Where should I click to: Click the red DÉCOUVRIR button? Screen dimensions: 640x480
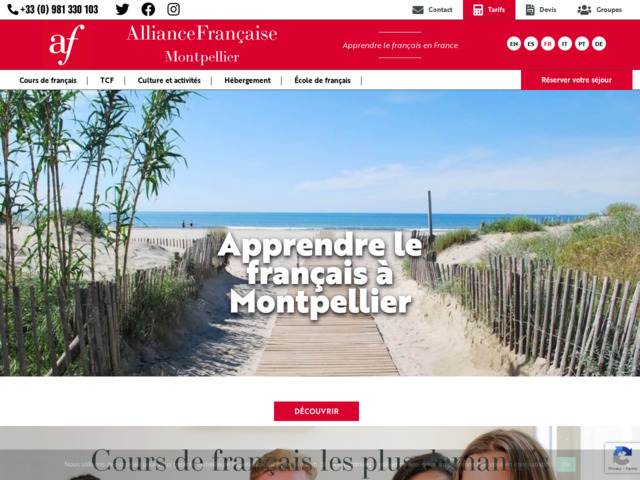click(316, 411)
